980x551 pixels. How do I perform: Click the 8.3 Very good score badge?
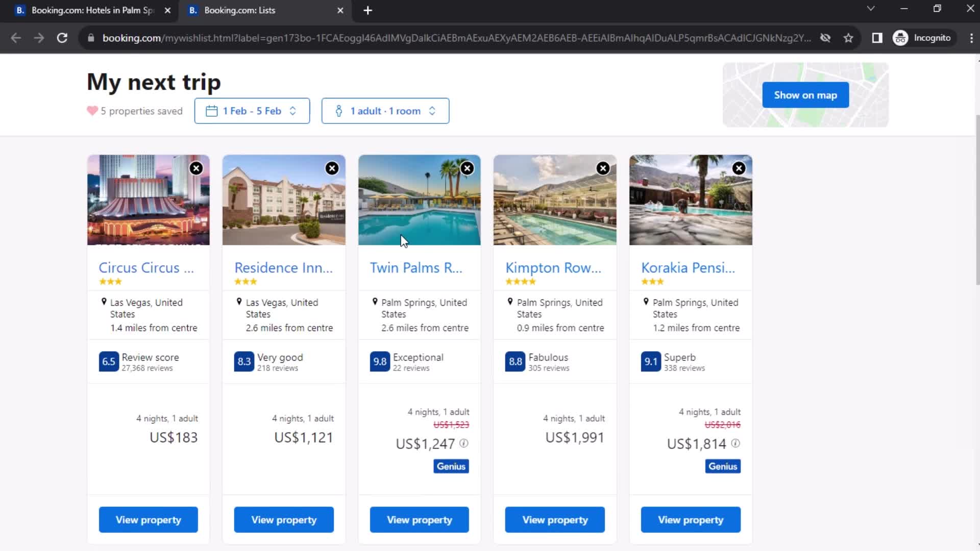[x=244, y=361]
